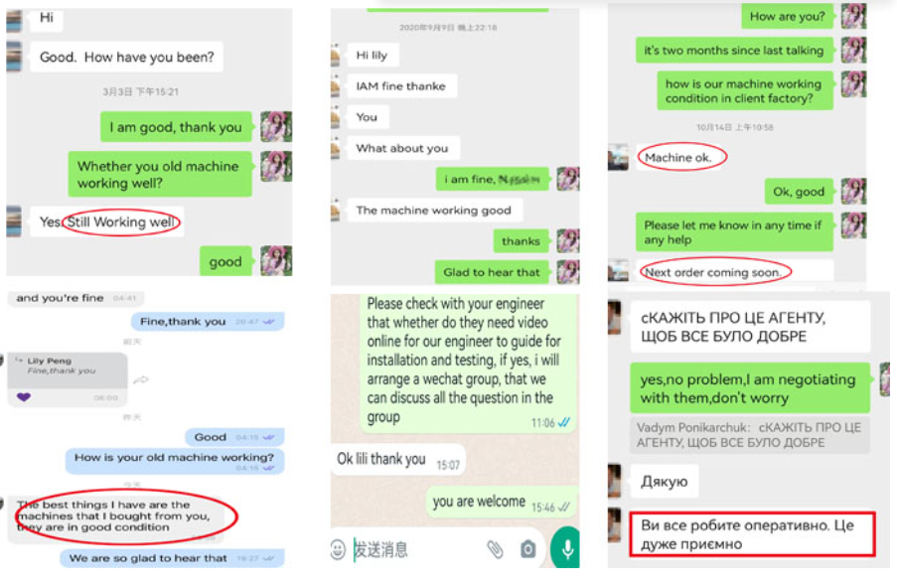
Task: Tap the green microphone voice message button
Action: click(566, 548)
